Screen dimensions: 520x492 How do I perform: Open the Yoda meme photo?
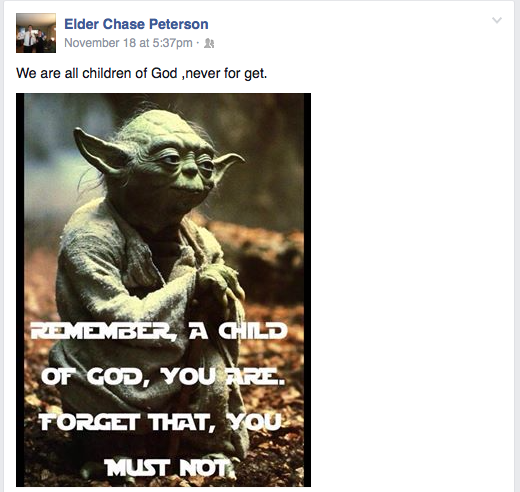tap(163, 290)
